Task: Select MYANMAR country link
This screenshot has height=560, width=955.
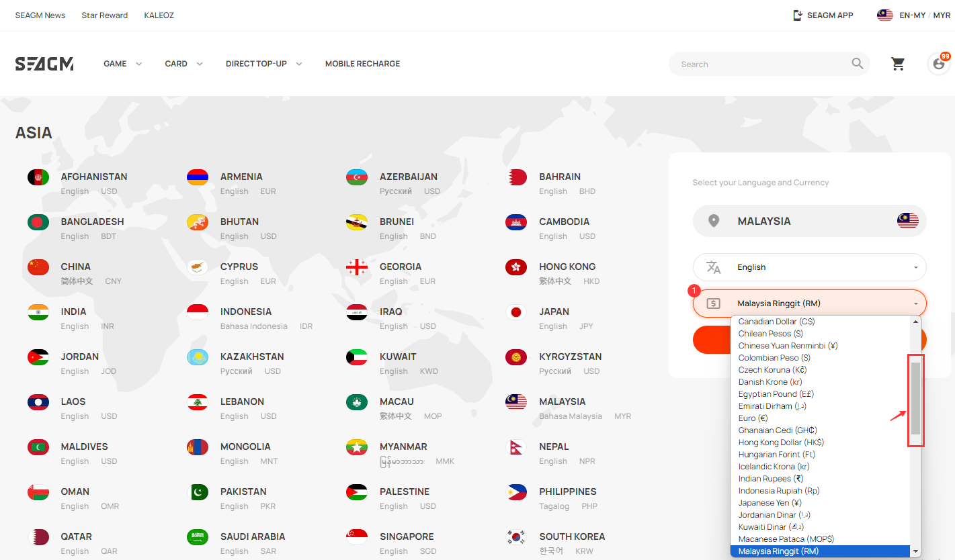Action: (x=403, y=447)
